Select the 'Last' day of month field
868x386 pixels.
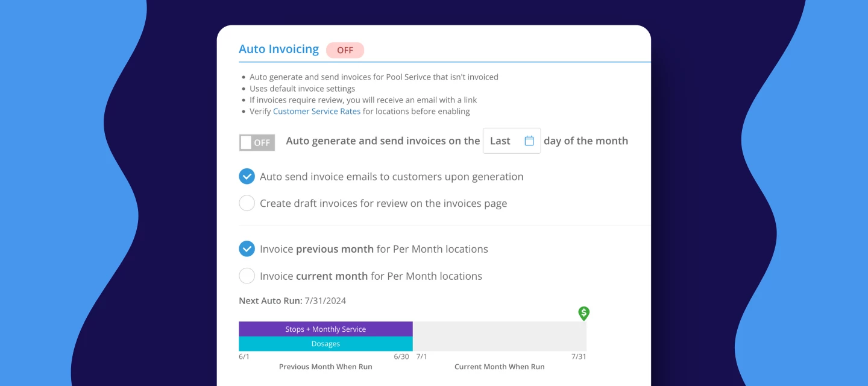[512, 141]
